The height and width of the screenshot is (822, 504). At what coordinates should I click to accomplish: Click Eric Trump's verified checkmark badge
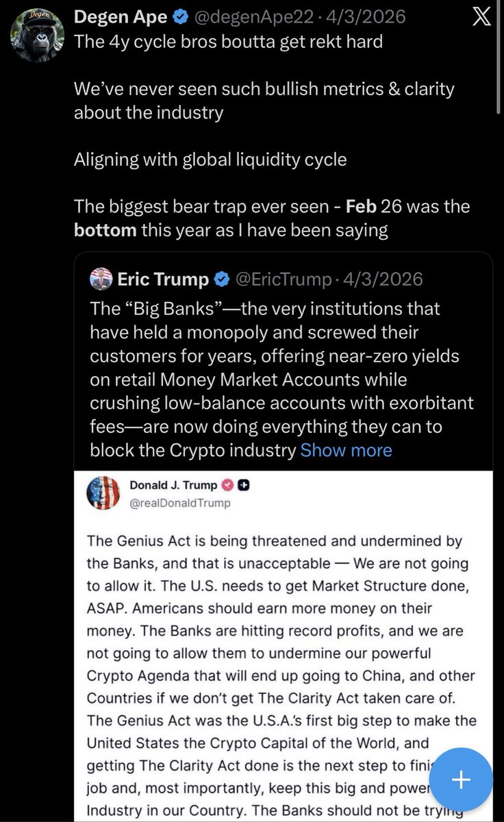coord(223,279)
